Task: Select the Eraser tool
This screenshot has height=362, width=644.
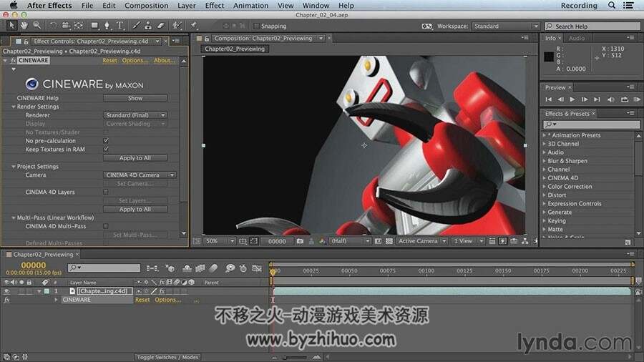Action: click(161, 26)
